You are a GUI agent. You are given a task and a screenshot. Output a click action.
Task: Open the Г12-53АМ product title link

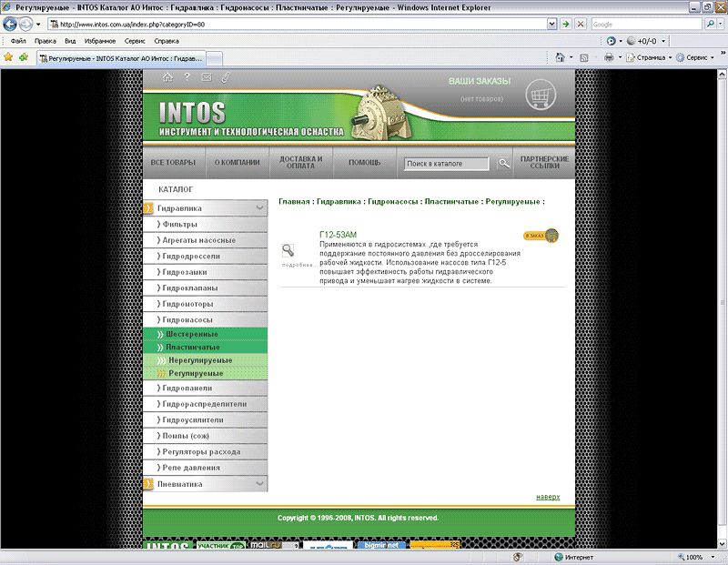(x=339, y=235)
